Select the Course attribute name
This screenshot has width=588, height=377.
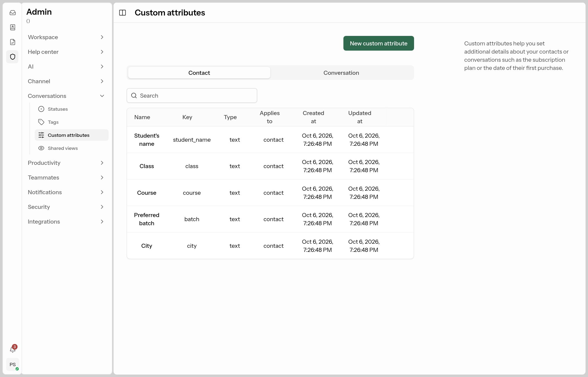tap(147, 193)
